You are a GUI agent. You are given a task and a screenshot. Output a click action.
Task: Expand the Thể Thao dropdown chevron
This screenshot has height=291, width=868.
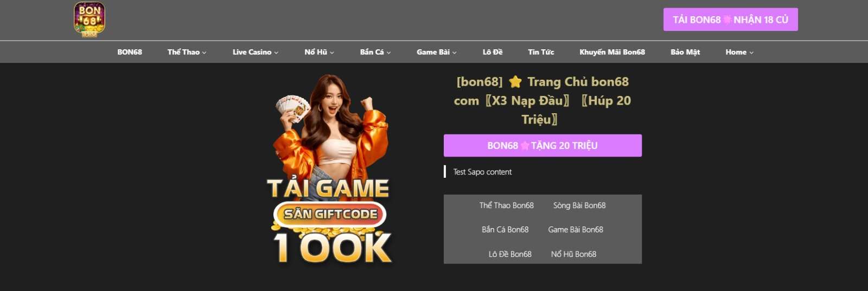204,53
